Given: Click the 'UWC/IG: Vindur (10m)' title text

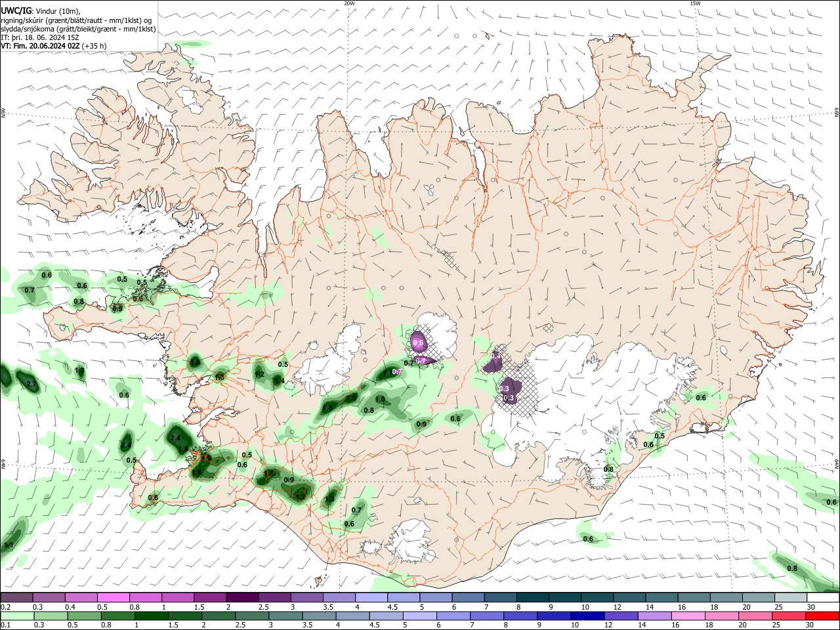Looking at the screenshot, I should pos(41,11).
